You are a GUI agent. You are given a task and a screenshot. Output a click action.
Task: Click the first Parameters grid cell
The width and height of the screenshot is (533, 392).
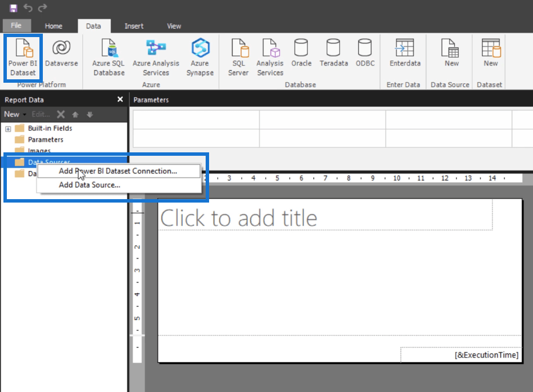[196, 119]
